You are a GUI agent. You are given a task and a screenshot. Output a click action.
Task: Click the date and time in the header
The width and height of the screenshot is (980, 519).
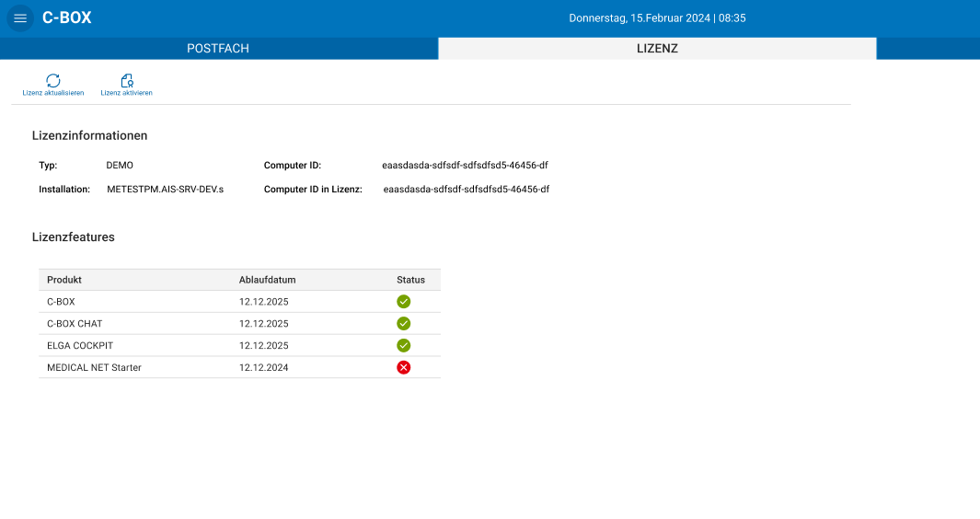point(657,18)
